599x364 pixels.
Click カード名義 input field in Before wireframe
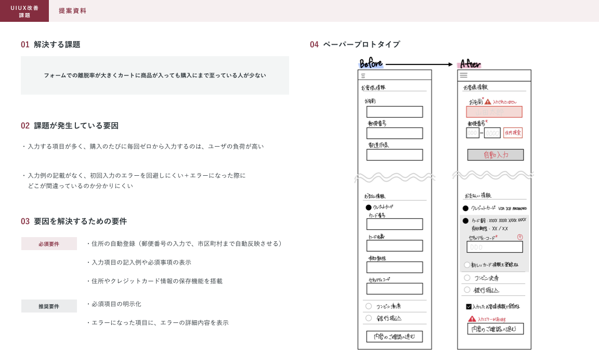tap(395, 245)
